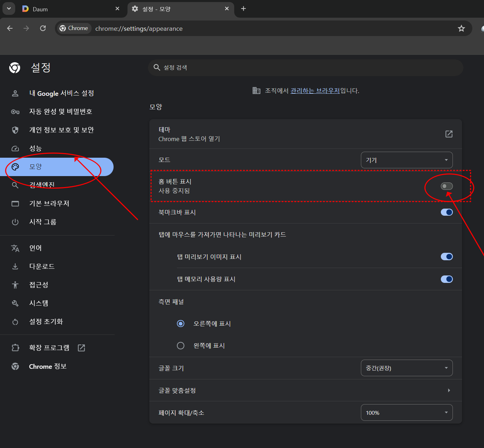Open the tab search chevron button

point(9,8)
